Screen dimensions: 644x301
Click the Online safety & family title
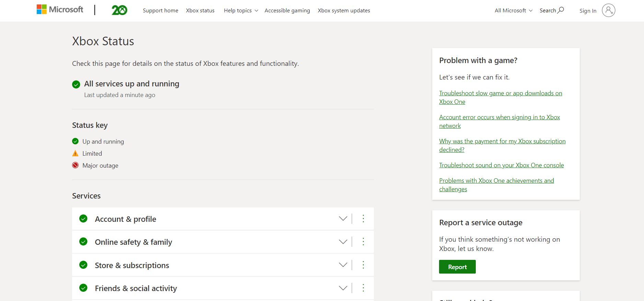(134, 242)
